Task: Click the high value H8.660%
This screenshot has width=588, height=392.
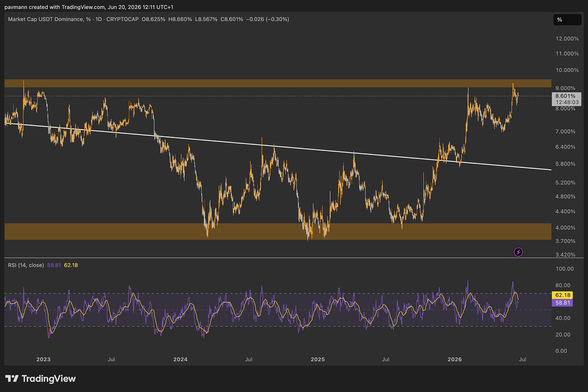Action: tap(180, 19)
